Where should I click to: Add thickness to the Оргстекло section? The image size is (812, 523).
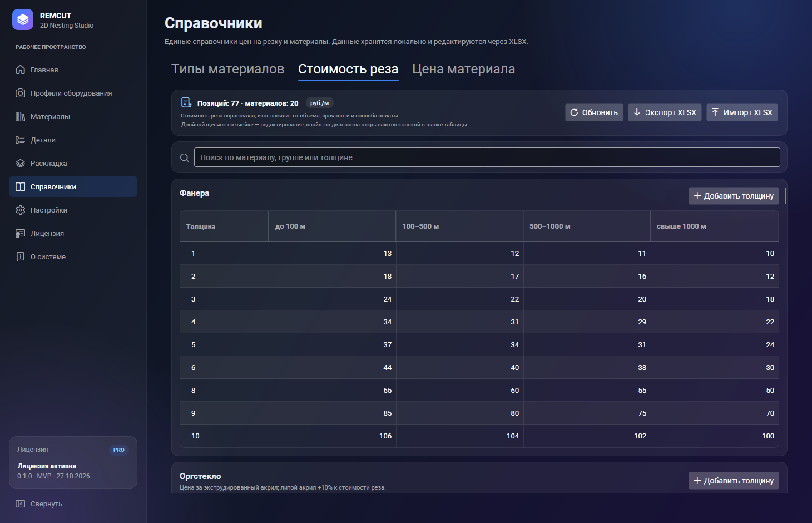(734, 481)
